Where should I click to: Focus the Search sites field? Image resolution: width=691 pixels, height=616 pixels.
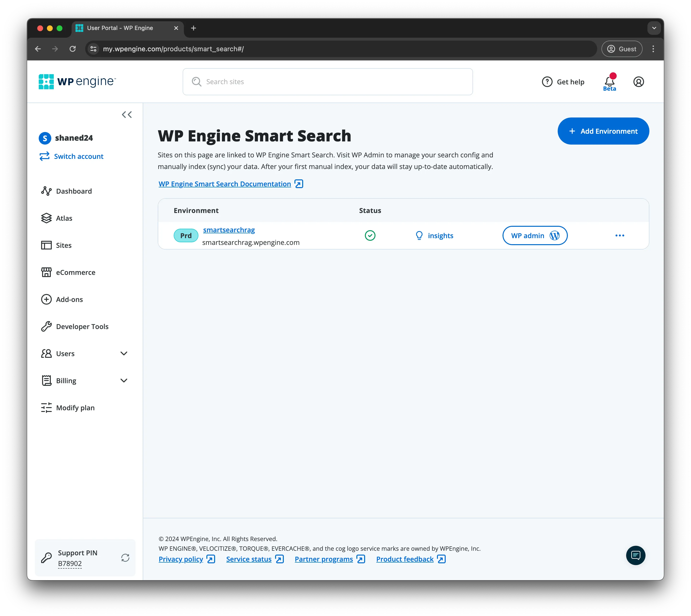coord(328,81)
